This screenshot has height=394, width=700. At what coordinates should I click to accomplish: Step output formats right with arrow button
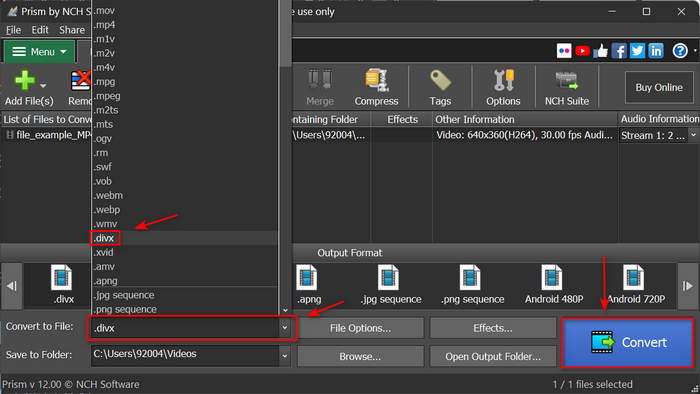click(688, 286)
